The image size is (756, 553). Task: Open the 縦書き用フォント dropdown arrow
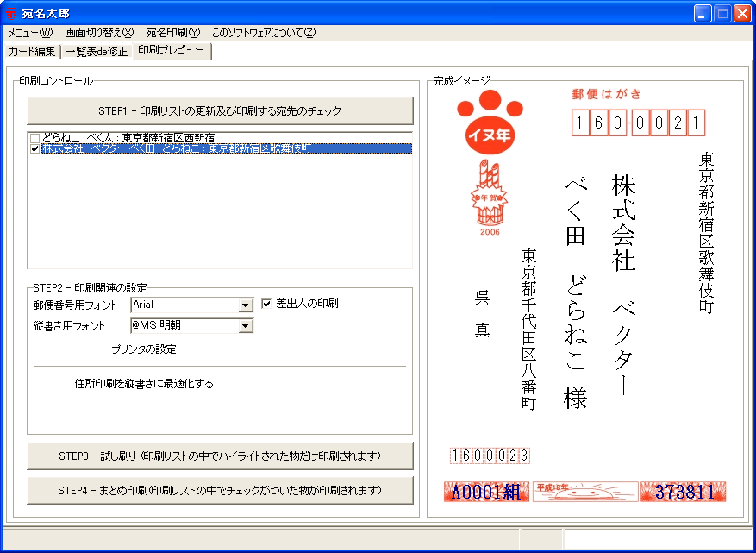(246, 326)
